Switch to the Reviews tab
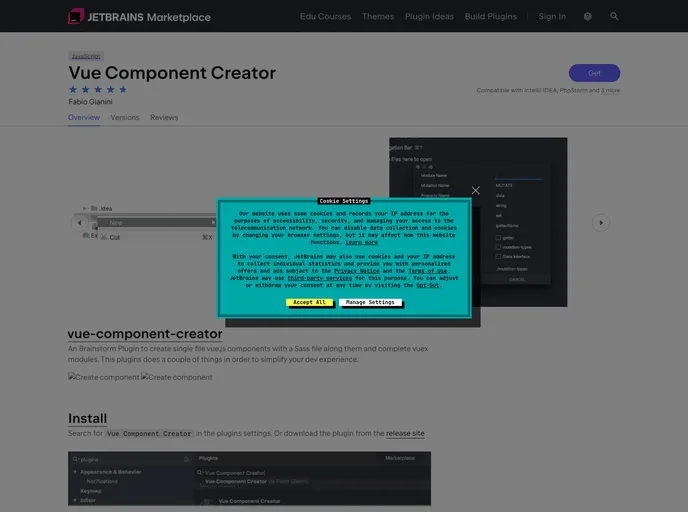Viewport: 688px width, 512px height. (164, 118)
